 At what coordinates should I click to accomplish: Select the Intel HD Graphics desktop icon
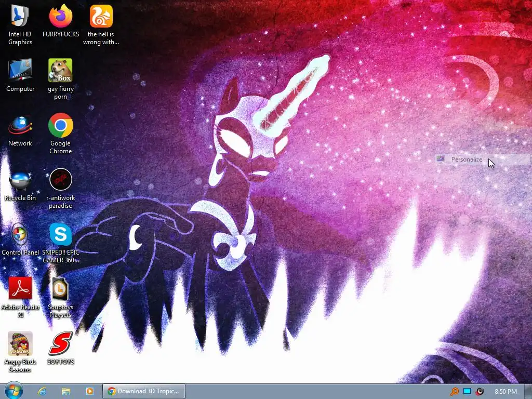point(20,25)
